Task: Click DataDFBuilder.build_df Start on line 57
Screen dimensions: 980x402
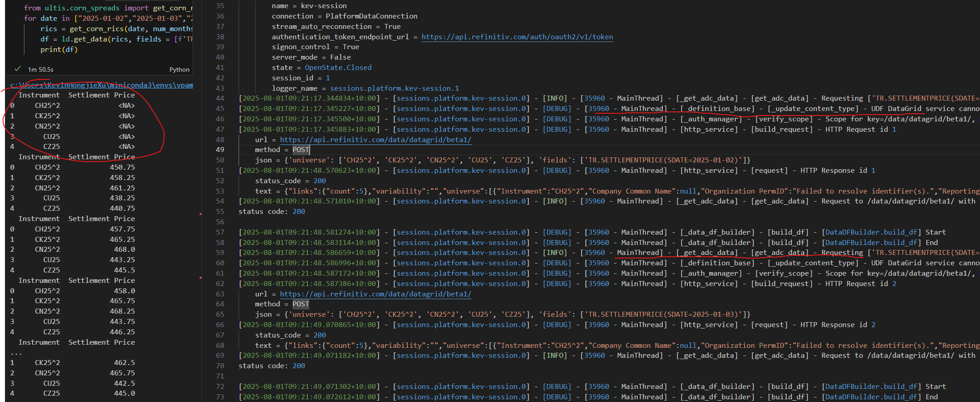Action: click(884, 232)
